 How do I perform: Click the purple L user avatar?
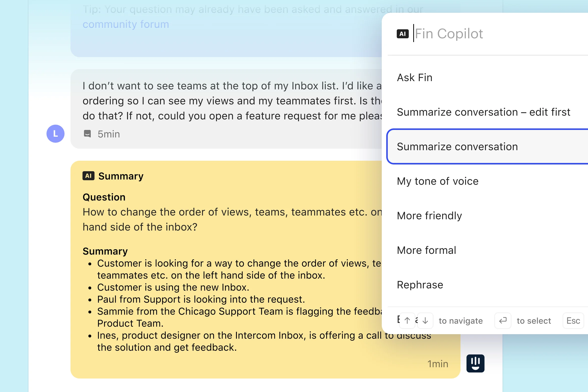(x=55, y=134)
